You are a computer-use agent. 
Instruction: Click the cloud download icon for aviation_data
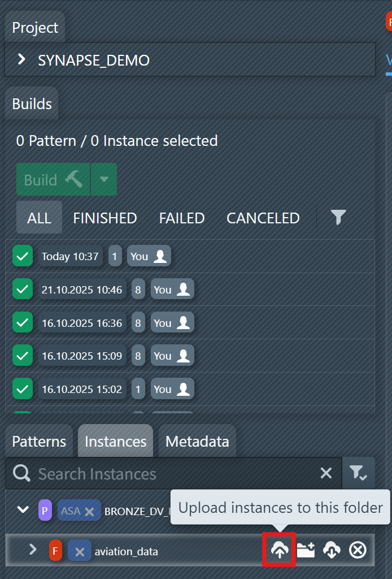(x=332, y=550)
